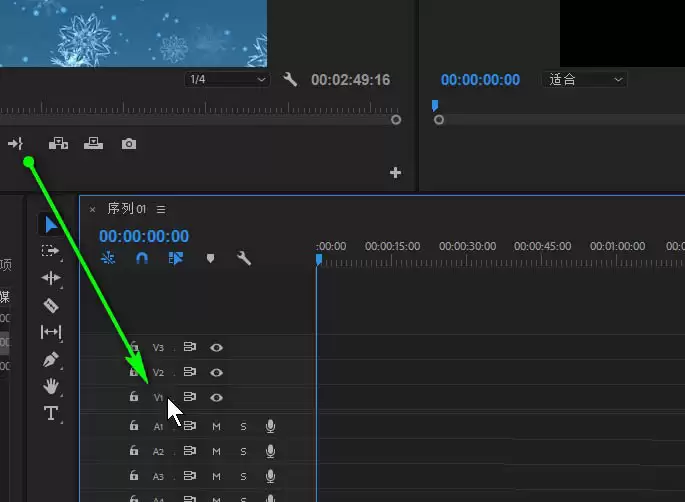Click the Overwrite button in source monitor
This screenshot has height=502, width=685.
click(x=93, y=143)
